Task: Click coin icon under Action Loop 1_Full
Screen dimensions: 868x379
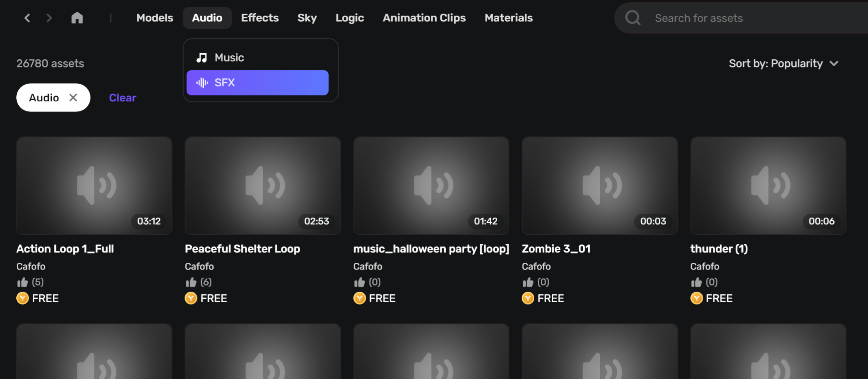Action: [23, 298]
